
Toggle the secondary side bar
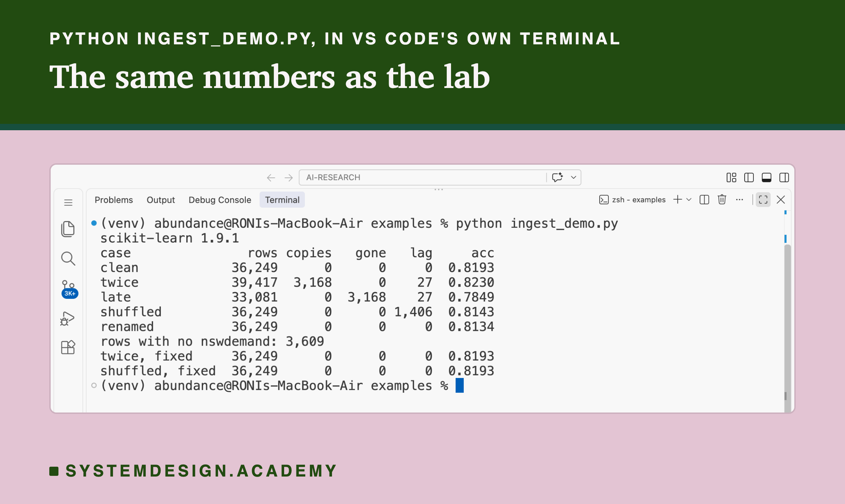click(x=784, y=177)
